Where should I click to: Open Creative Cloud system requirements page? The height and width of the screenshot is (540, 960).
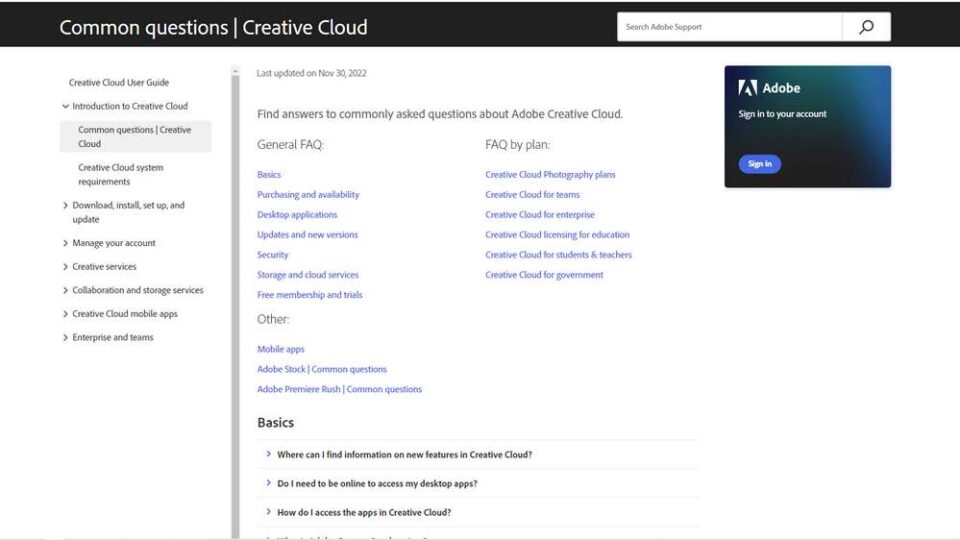click(x=120, y=175)
